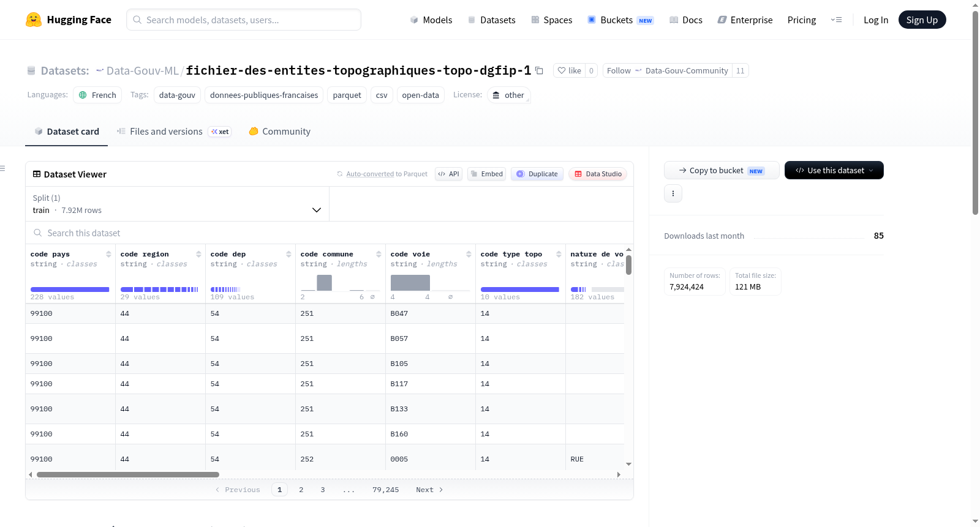This screenshot has width=980, height=527.
Task: Open the collapsed sidebar menu icon
Action: [2, 168]
